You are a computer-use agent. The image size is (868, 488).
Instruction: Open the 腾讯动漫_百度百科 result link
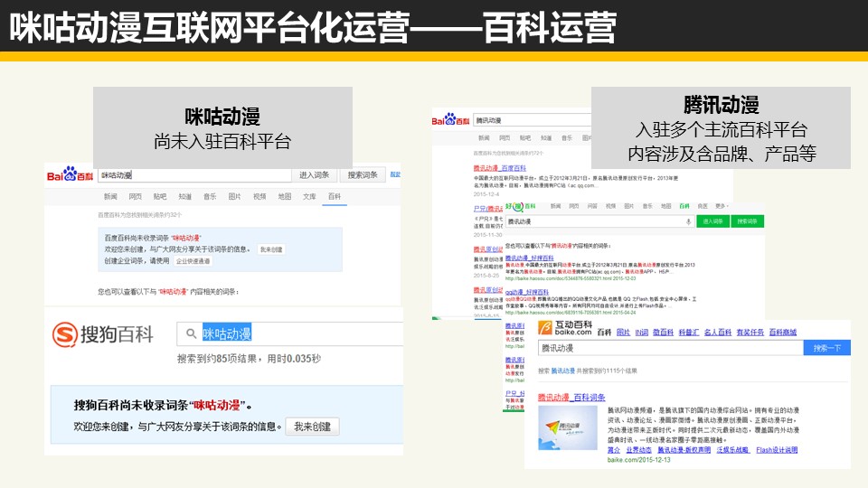pyautogui.click(x=499, y=168)
